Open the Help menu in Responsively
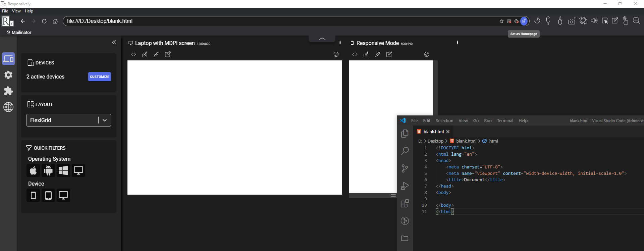This screenshot has width=644, height=251. click(29, 11)
